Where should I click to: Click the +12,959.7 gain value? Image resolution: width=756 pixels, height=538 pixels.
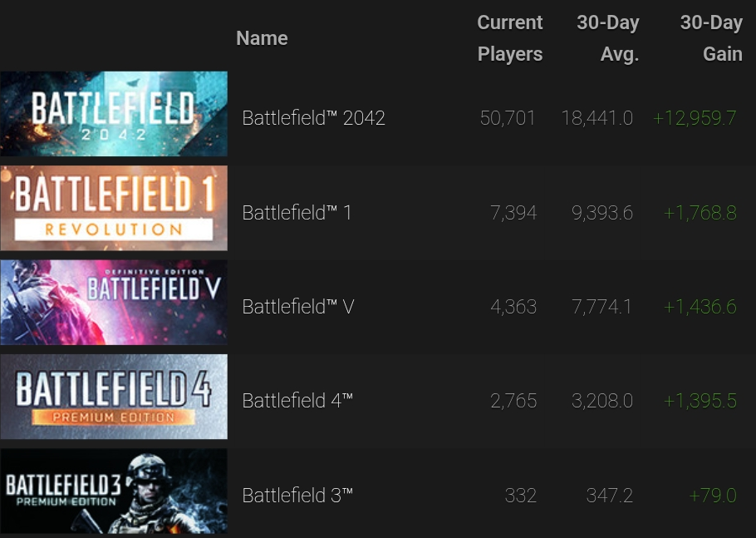click(695, 118)
